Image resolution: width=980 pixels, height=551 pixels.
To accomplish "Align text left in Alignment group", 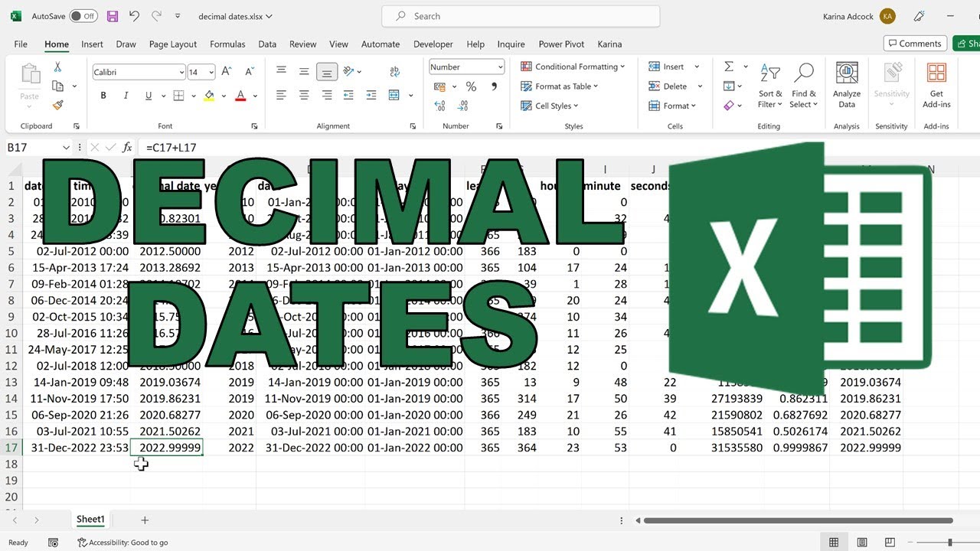I will coord(281,96).
